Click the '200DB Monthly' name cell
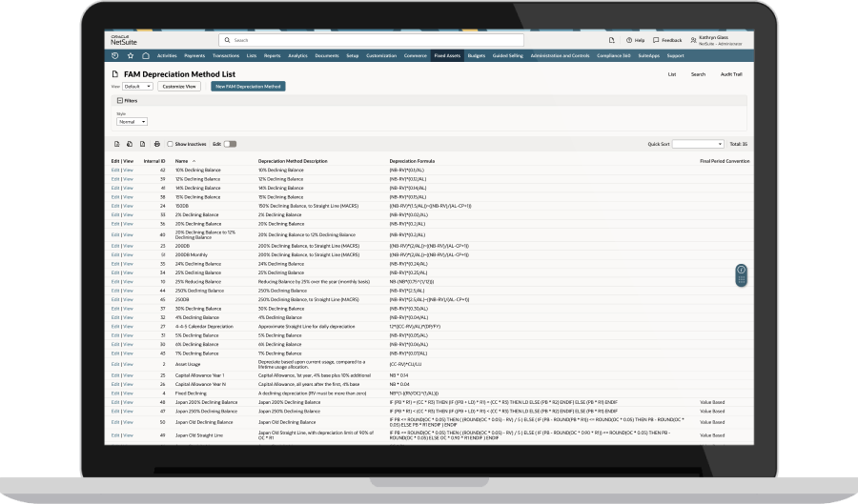Screen dimensions: 858x504 [192, 254]
